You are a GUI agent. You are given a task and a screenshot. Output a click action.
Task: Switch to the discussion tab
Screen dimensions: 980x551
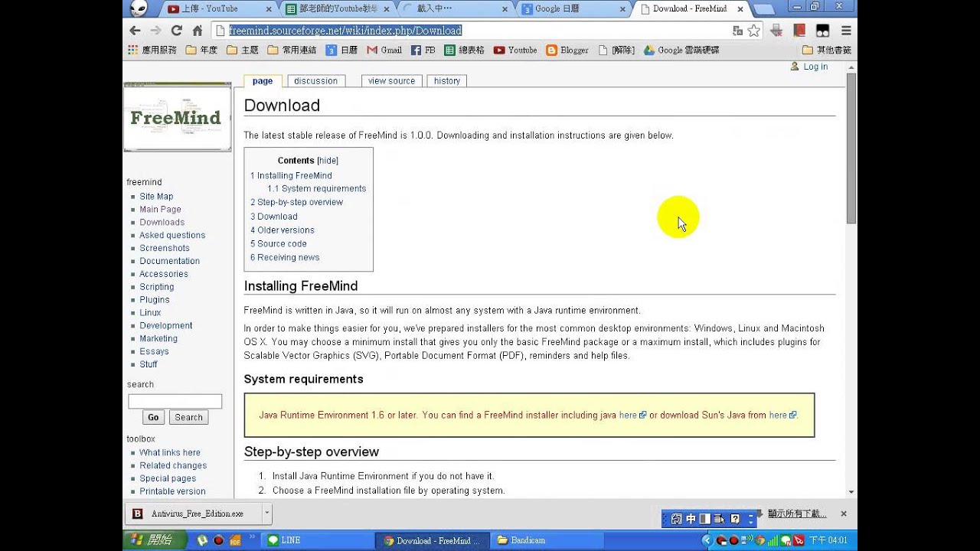[315, 81]
